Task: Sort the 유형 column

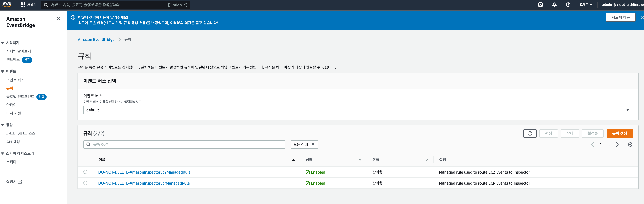Action: pyautogui.click(x=426, y=160)
